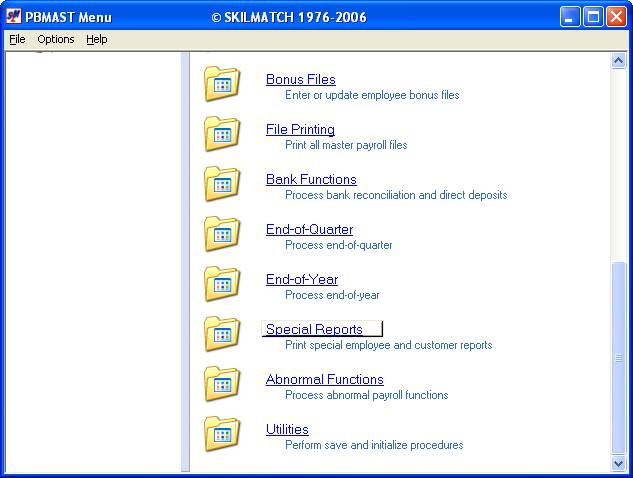This screenshot has height=478, width=633.
Task: Follow the File Printing link
Action: click(300, 129)
